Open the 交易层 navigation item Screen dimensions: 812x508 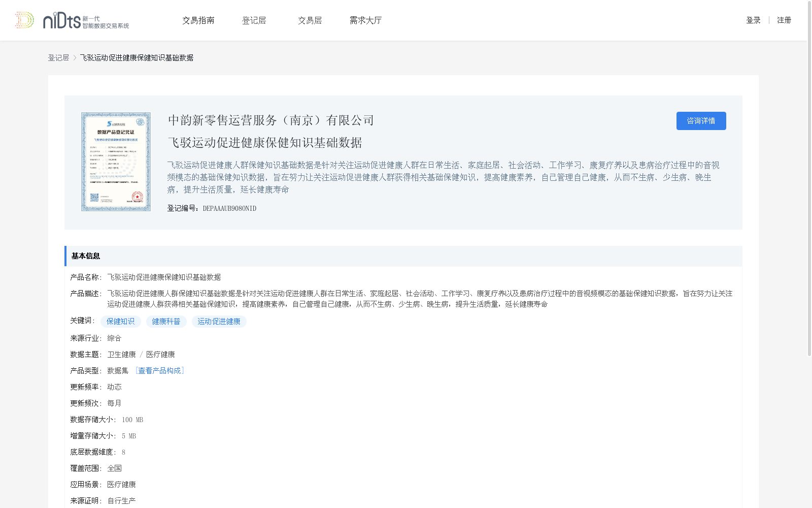[x=310, y=20]
